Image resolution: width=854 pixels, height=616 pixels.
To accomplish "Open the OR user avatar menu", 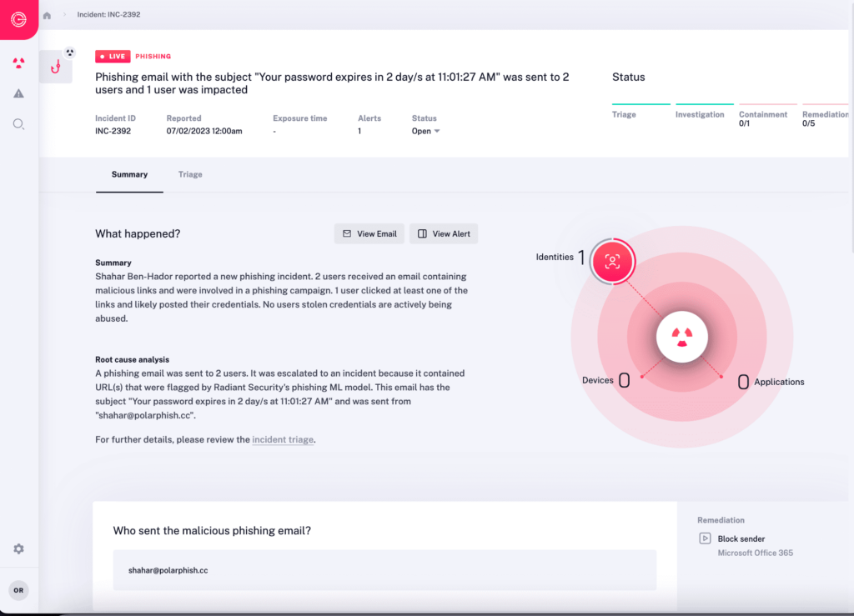I will click(x=18, y=590).
